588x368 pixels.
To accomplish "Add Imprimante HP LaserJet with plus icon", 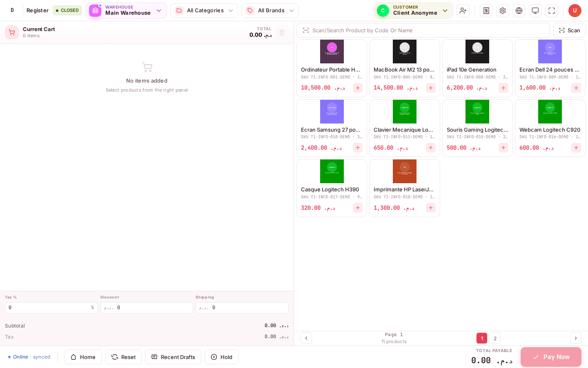I will click(431, 208).
